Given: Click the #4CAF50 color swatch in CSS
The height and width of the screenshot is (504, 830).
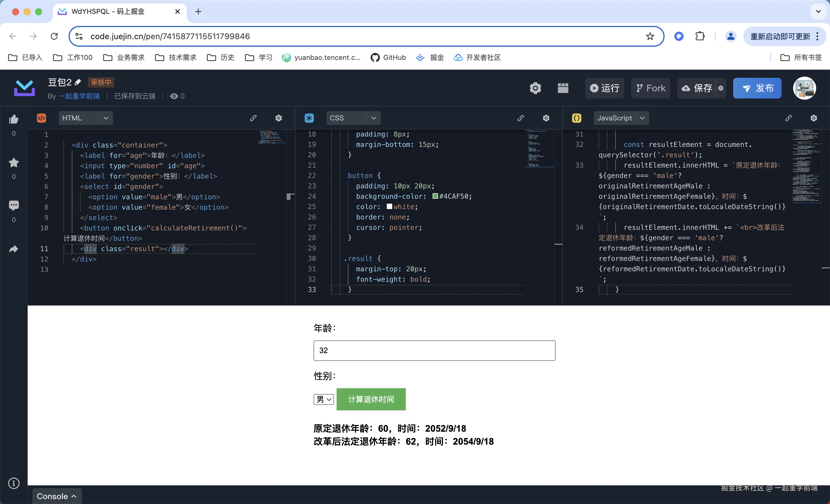Looking at the screenshot, I should coord(435,196).
